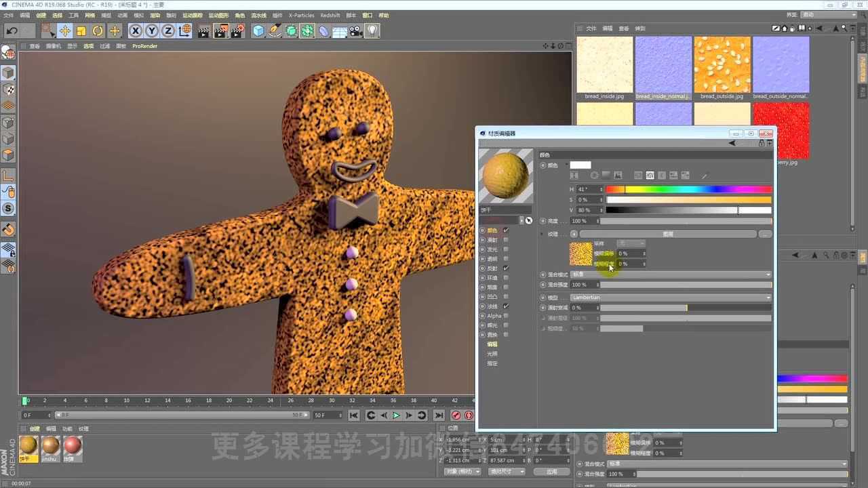Viewport: 868px width, 488px height.
Task: Click the white color swatch beside 颜色
Action: [x=580, y=165]
